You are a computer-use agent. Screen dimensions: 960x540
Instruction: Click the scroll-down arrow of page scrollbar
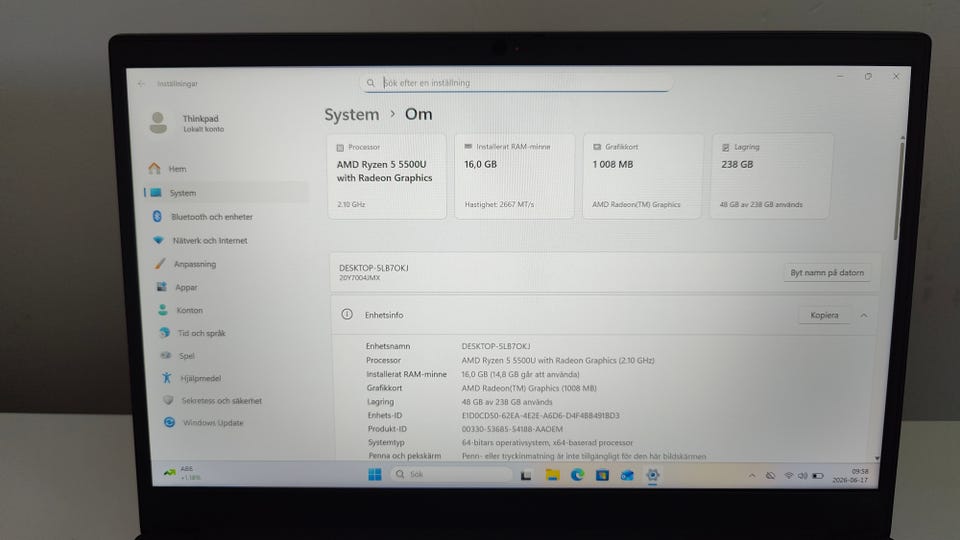coord(877,457)
